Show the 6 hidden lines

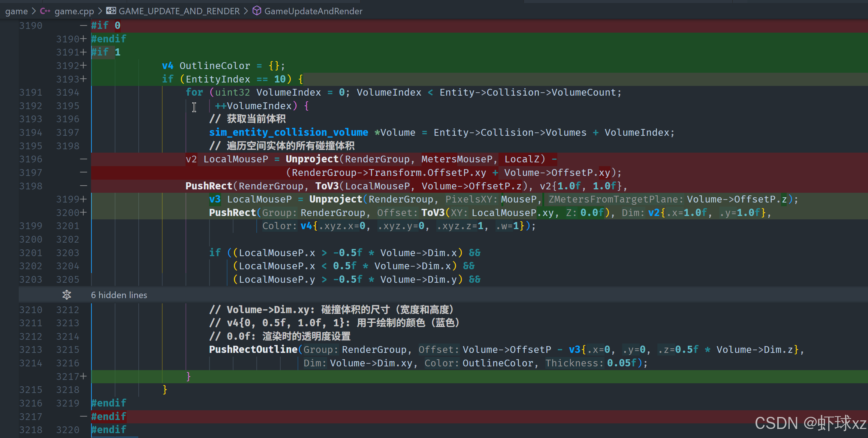point(119,295)
